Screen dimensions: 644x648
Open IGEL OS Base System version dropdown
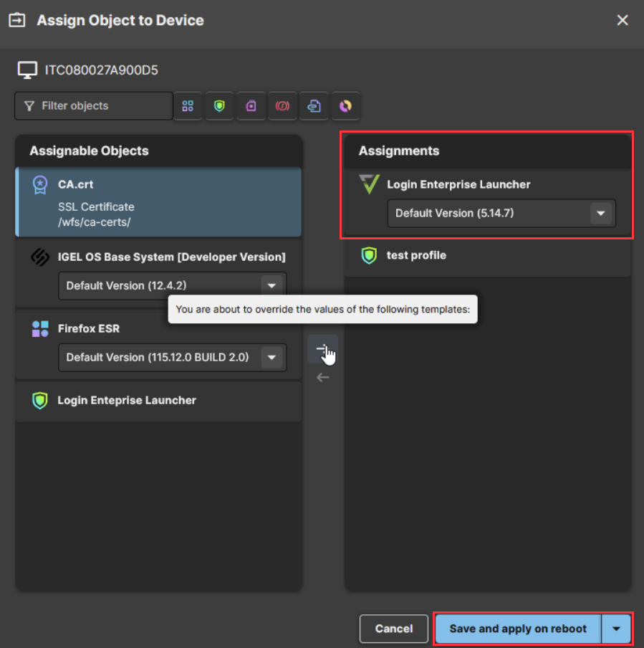pyautogui.click(x=271, y=285)
